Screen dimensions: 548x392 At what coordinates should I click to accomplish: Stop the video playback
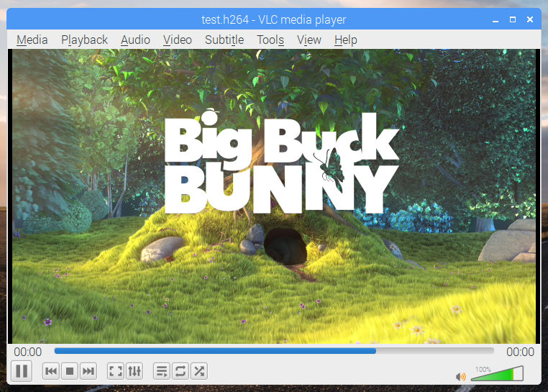click(x=70, y=371)
